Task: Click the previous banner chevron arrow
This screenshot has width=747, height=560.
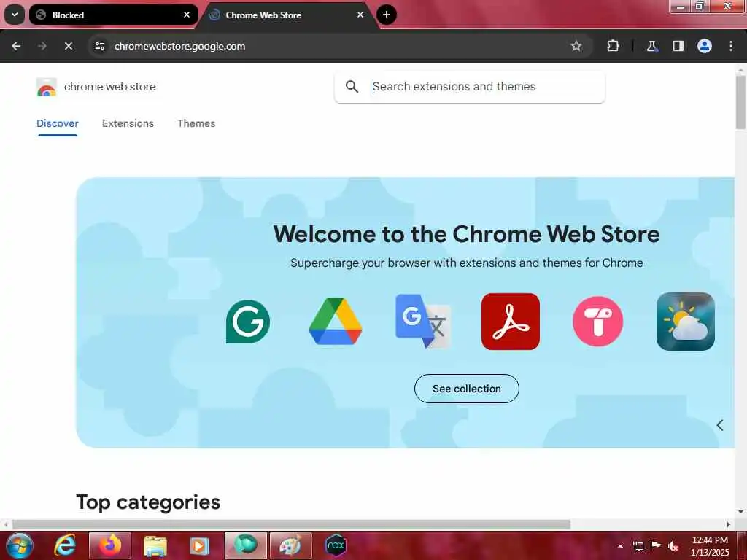Action: tap(720, 425)
